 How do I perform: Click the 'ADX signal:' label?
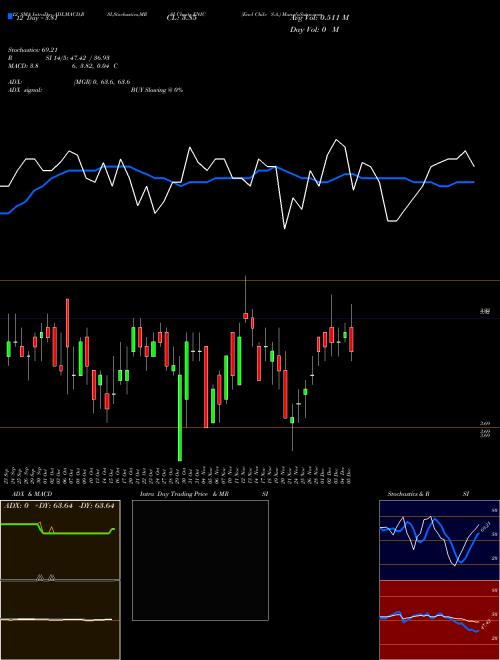(x=25, y=90)
